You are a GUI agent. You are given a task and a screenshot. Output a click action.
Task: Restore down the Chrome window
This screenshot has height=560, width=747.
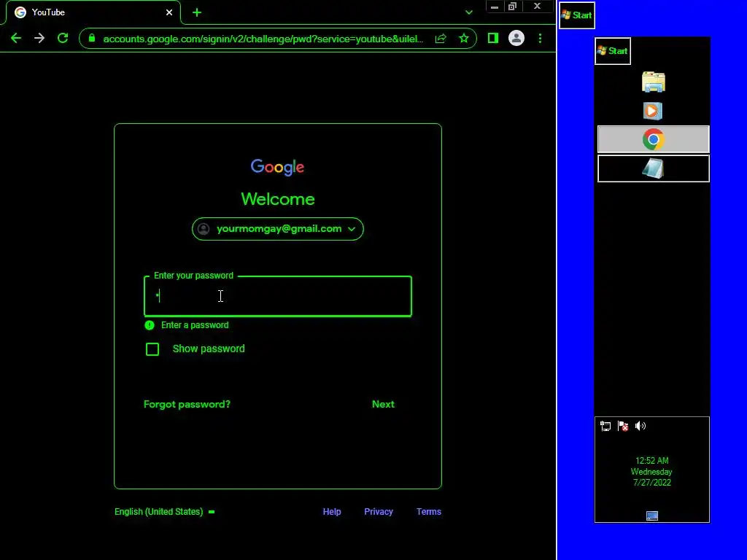click(x=513, y=7)
